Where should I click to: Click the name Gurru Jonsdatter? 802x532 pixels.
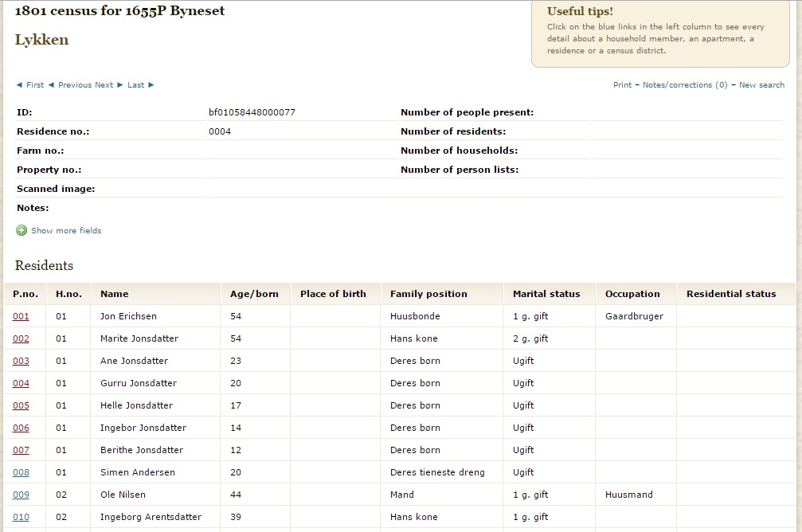(x=138, y=383)
